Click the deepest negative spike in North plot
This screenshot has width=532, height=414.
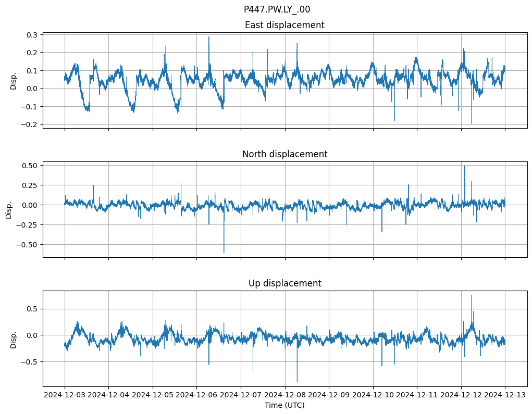pyautogui.click(x=224, y=252)
